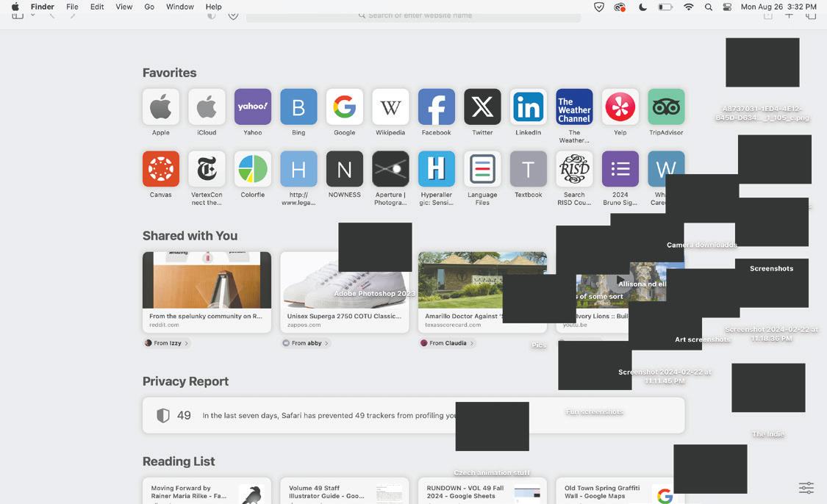Select the Art screenshots desktop label
The width and height of the screenshot is (827, 504).
pos(701,339)
